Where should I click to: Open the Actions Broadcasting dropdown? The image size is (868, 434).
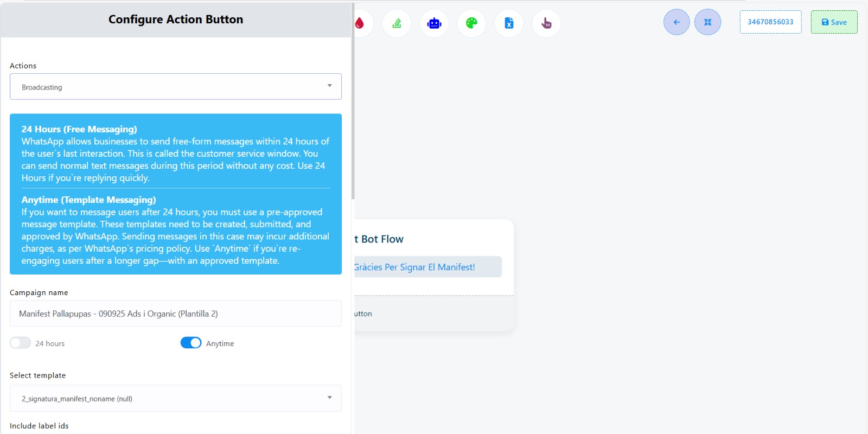click(x=176, y=87)
